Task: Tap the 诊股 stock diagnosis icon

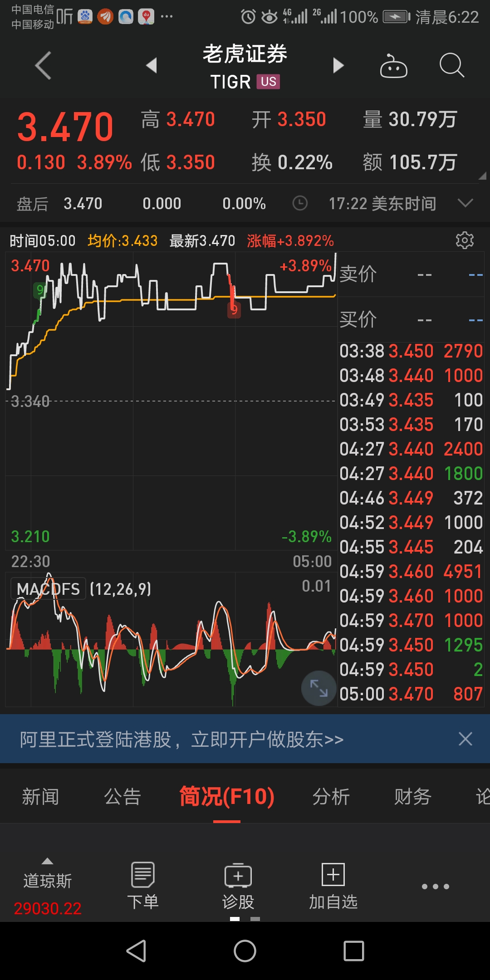Action: coord(238,886)
